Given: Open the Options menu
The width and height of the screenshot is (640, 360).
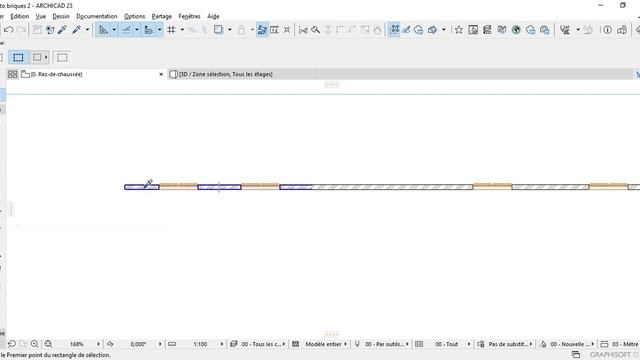Looking at the screenshot, I should tap(135, 16).
